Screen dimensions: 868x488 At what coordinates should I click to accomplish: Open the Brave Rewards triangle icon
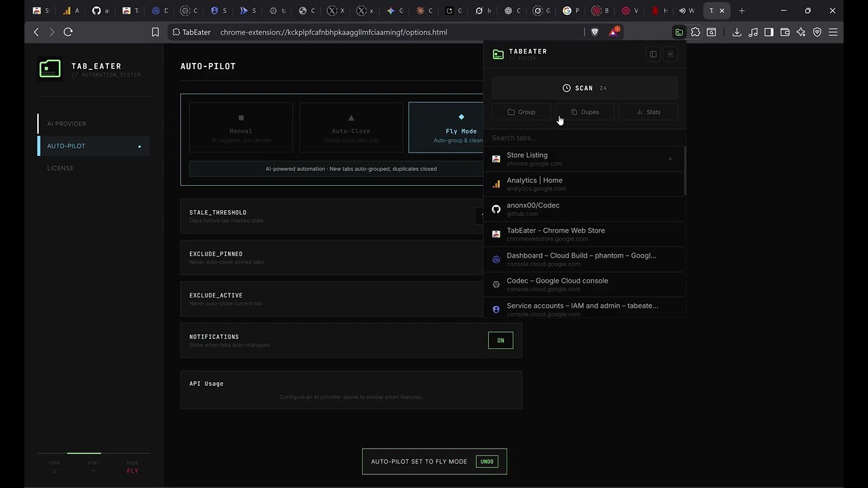[x=613, y=32]
